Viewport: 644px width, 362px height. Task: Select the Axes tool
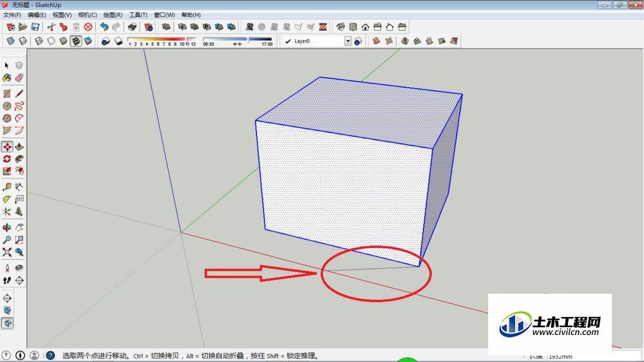[6, 212]
